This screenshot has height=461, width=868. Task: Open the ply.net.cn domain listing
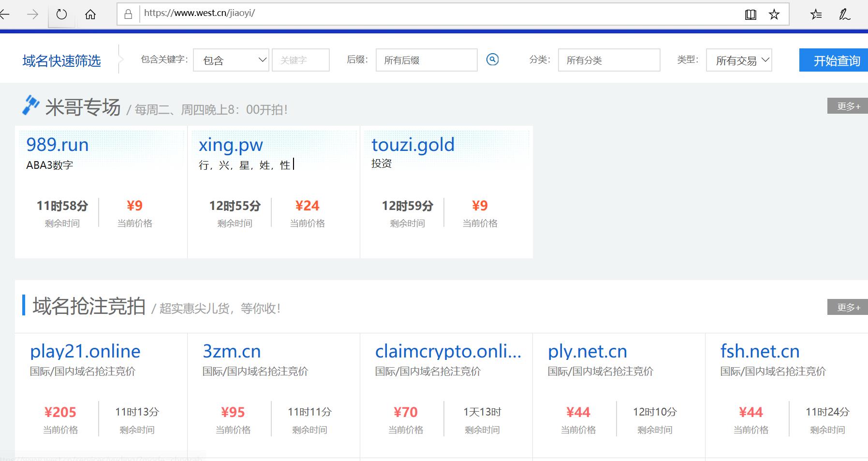(x=588, y=351)
